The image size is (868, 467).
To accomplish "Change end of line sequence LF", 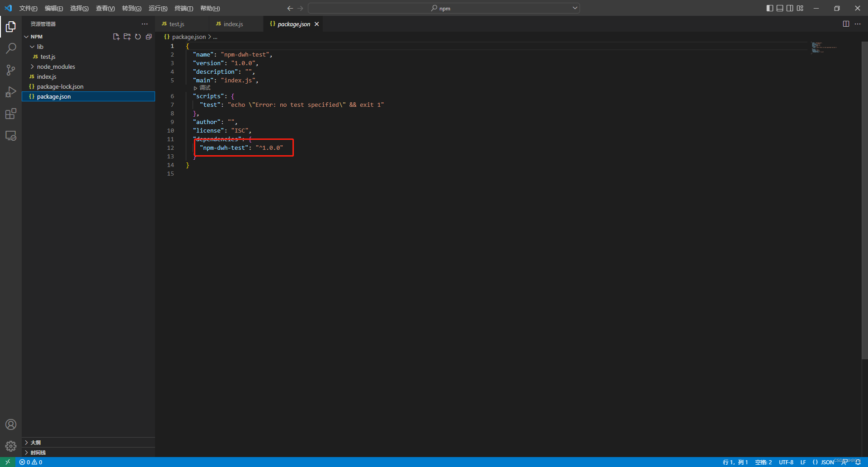I will pos(803,462).
